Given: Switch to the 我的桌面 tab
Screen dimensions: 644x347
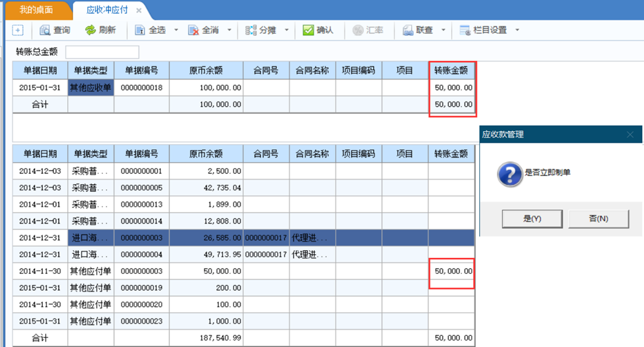Looking at the screenshot, I should click(x=36, y=10).
